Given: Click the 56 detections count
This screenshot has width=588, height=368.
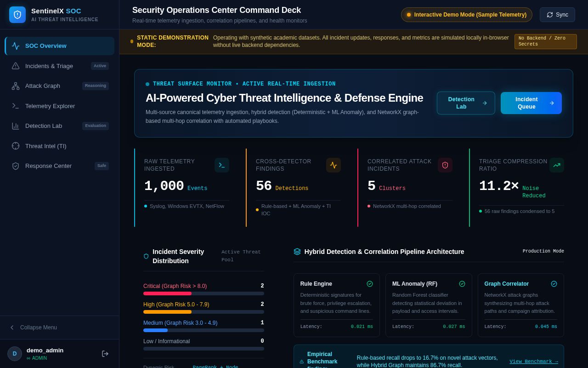Looking at the screenshot, I should click(264, 186).
